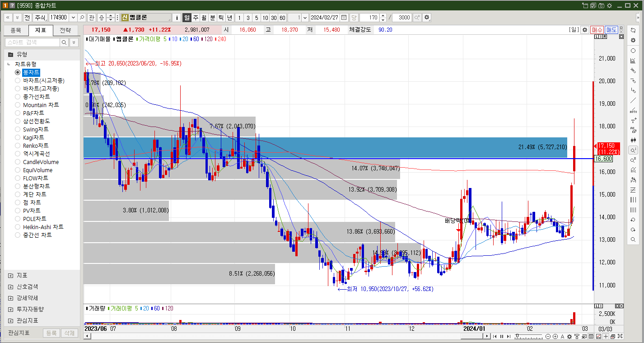Switch to the 종목 tab
Viewport: 644px width, 343px height.
click(16, 30)
